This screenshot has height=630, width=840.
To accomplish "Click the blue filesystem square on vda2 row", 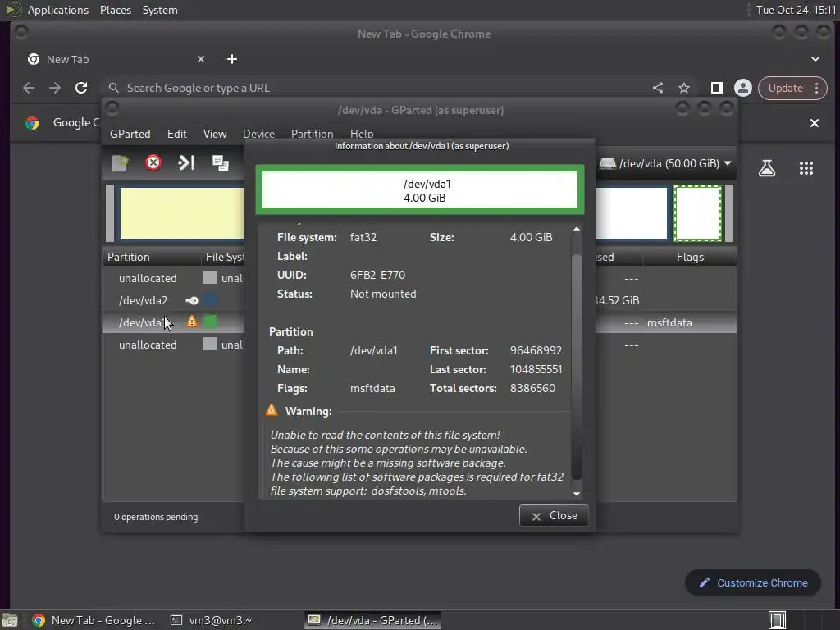I will (210, 300).
